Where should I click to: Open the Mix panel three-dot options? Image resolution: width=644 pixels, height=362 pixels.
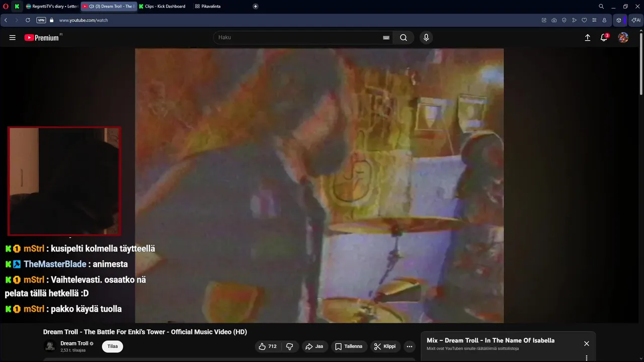point(586,358)
